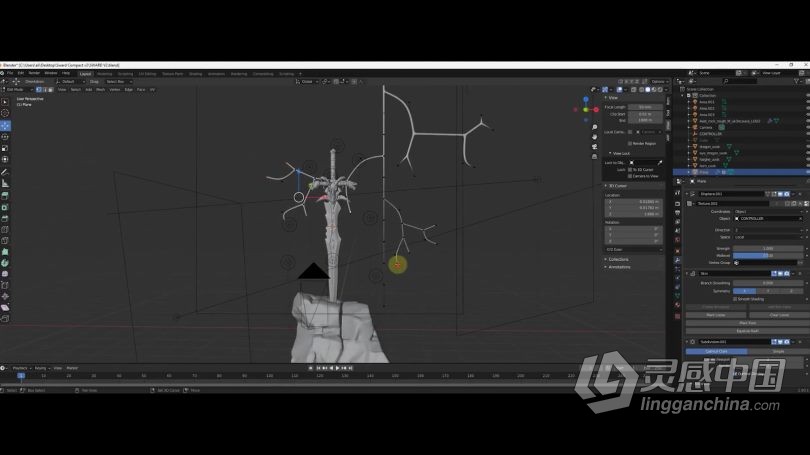This screenshot has height=455, width=810.
Task: Select the Loop Cut tool
Action: [5, 229]
